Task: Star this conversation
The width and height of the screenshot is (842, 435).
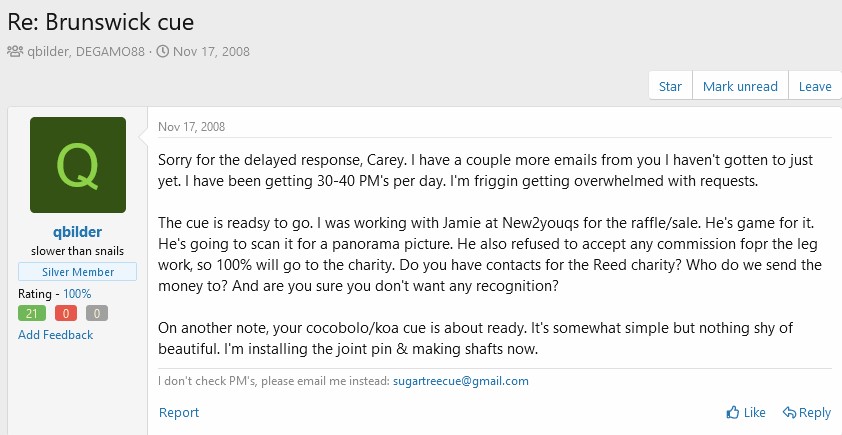Action: click(x=670, y=86)
